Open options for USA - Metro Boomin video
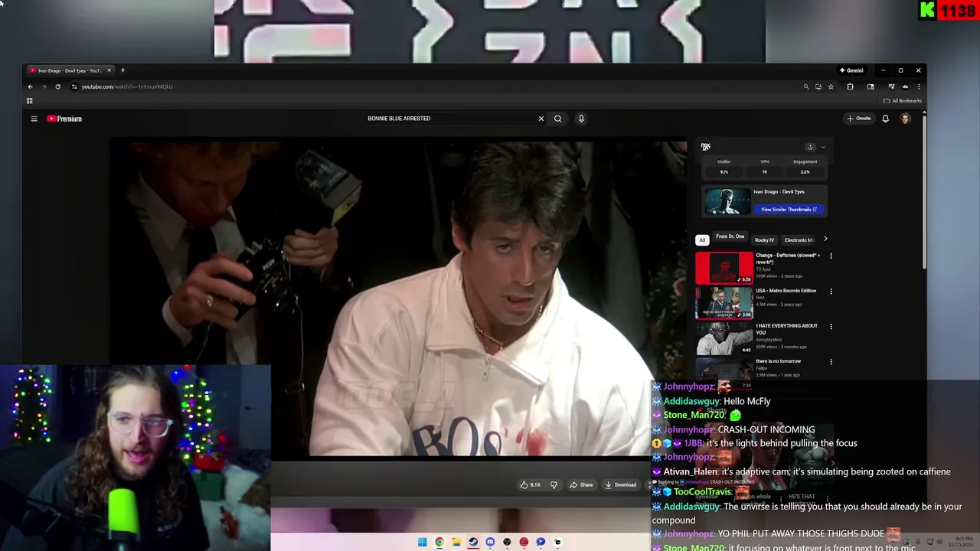 [831, 292]
